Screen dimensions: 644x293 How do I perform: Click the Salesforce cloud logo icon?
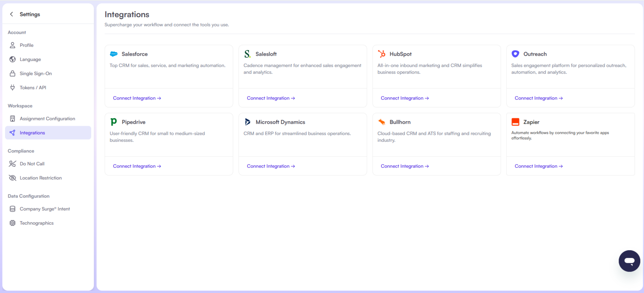click(x=114, y=54)
